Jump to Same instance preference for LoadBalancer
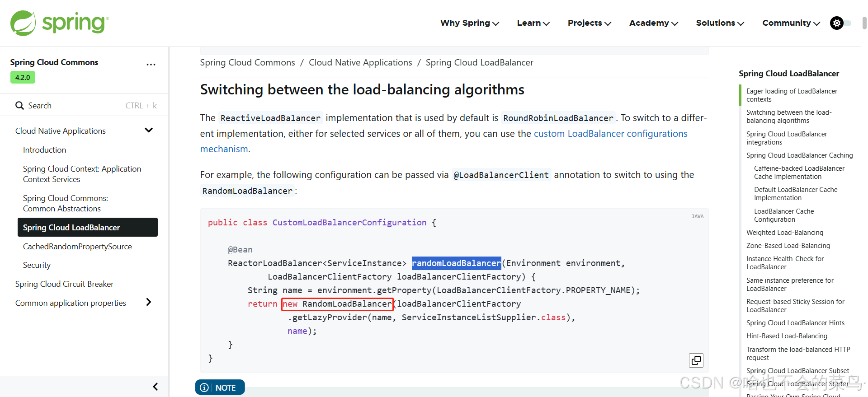Viewport: 868px width, 397px height. (790, 285)
